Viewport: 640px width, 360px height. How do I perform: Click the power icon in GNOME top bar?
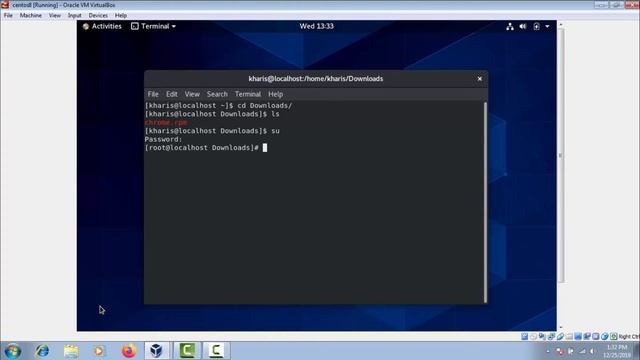coord(536,27)
